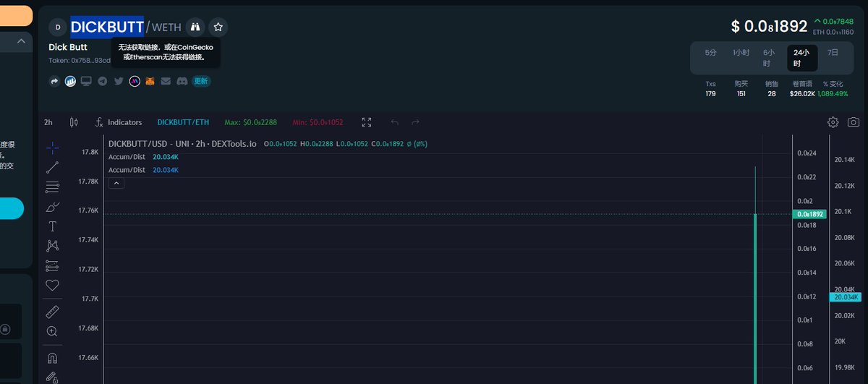Open the Indicators menu
Image resolution: width=868 pixels, height=384 pixels.
pos(119,122)
